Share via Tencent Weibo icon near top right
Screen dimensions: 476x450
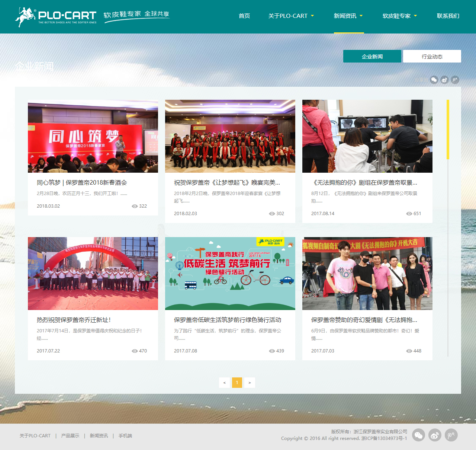click(x=455, y=80)
